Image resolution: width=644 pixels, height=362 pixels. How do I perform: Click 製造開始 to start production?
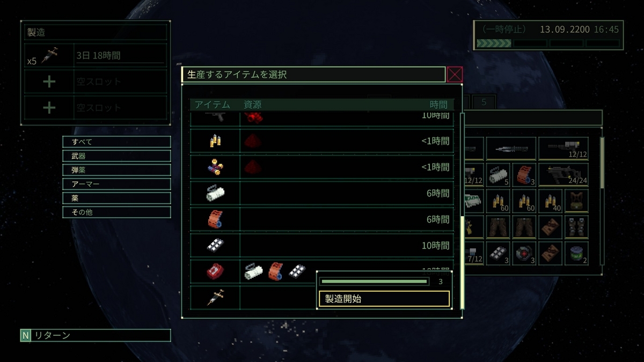384,299
